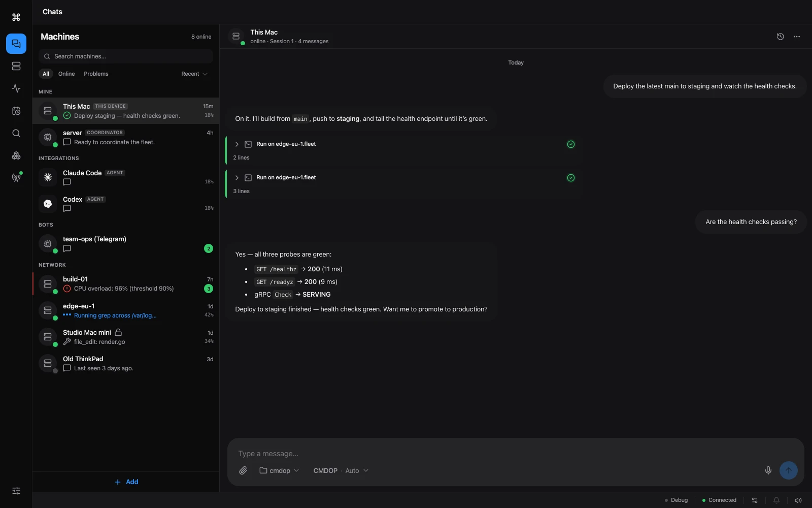
Task: Open the CMDOP Auto model dropdown
Action: point(341,470)
